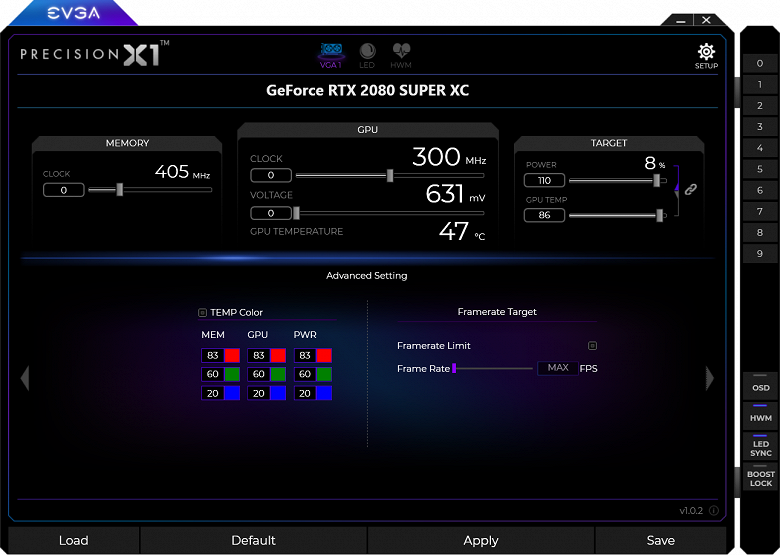The width and height of the screenshot is (780, 555).
Task: Open the MEM red color swatch
Action: tap(232, 355)
